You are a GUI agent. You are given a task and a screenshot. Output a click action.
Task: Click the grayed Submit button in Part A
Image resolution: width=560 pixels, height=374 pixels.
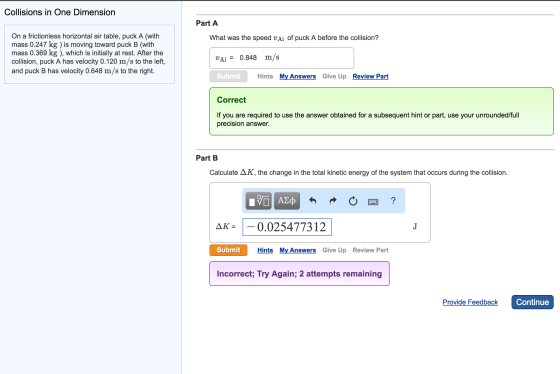point(228,76)
